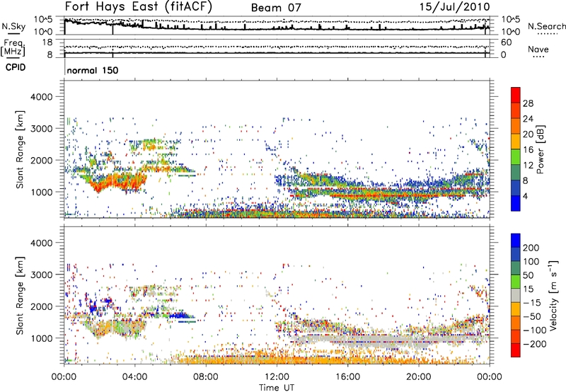Click the Velocity color bar

click(x=516, y=295)
